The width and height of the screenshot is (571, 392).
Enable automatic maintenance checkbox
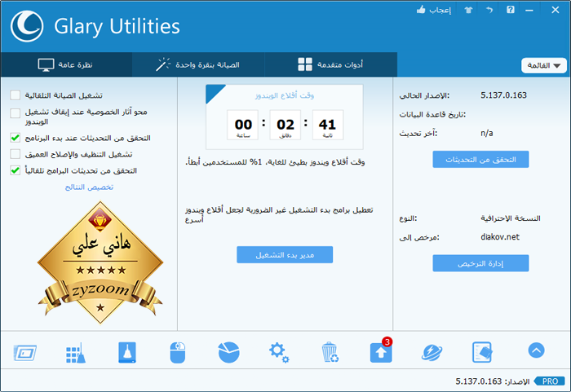pyautogui.click(x=15, y=95)
